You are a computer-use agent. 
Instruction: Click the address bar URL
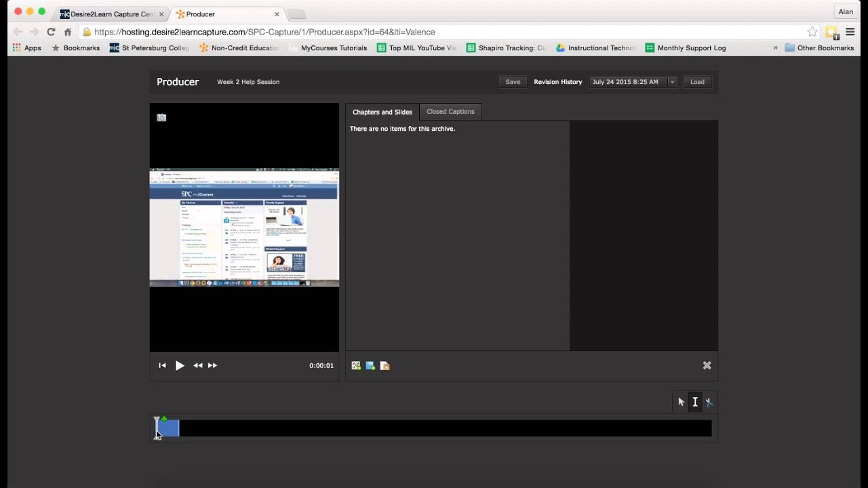click(264, 32)
